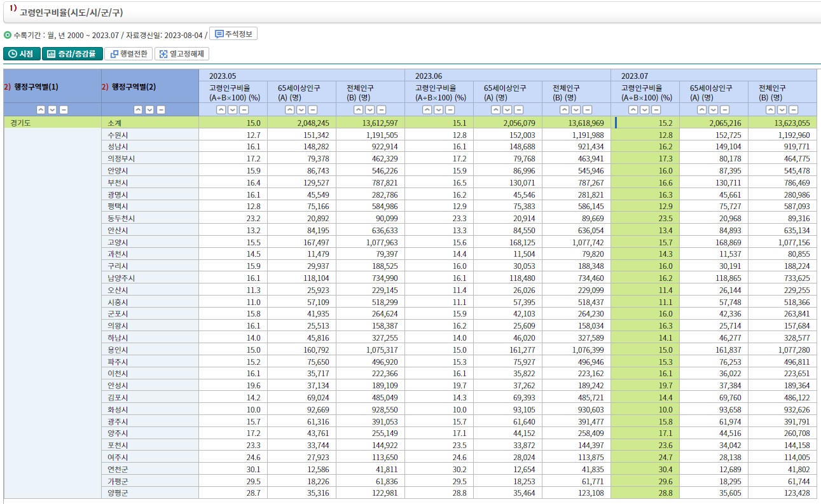Sort 행정구역별(2) column descending
The image size is (821, 504).
coord(149,110)
